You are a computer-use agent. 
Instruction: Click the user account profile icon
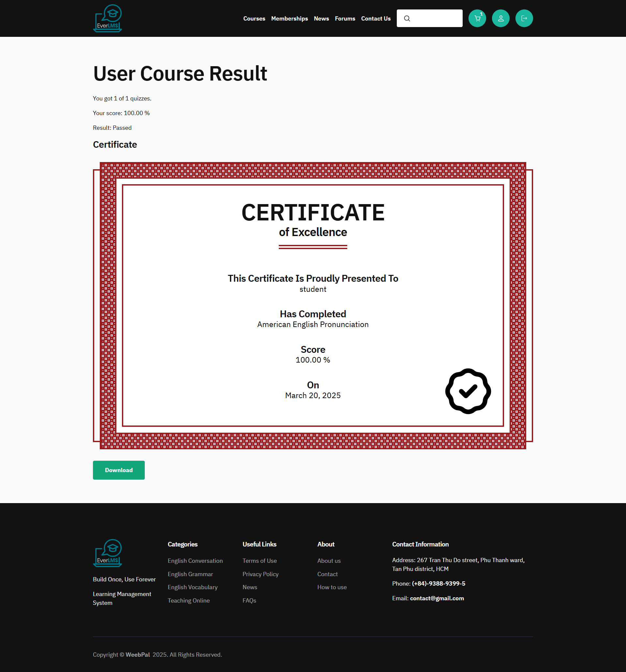tap(500, 18)
